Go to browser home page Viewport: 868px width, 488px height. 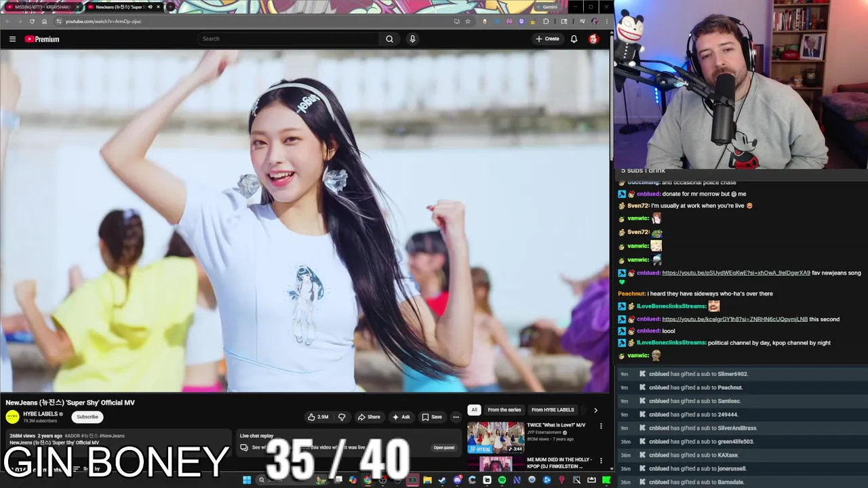[x=44, y=21]
